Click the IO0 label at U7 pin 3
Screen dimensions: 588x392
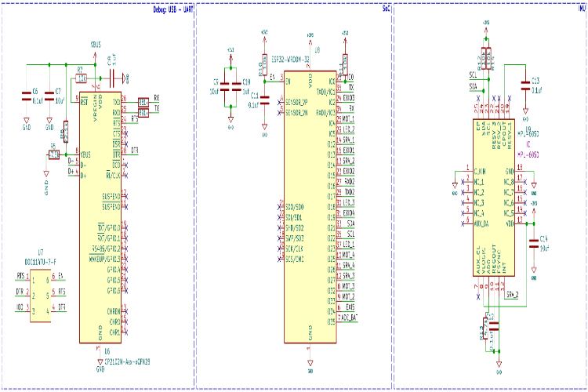coord(20,307)
